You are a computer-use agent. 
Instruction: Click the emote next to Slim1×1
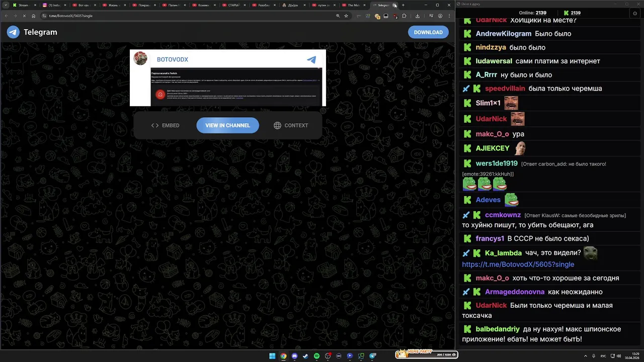tap(511, 103)
